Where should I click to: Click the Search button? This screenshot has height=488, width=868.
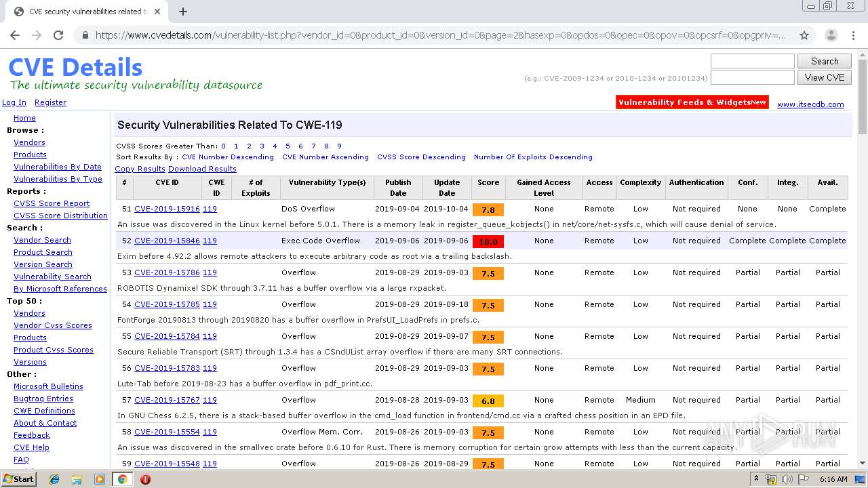tap(825, 61)
